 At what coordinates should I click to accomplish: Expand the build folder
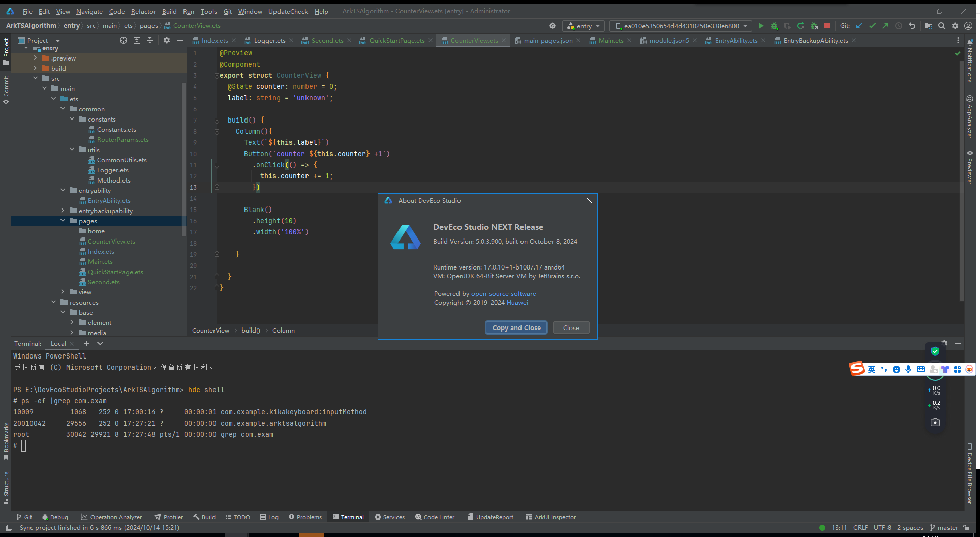pos(35,68)
